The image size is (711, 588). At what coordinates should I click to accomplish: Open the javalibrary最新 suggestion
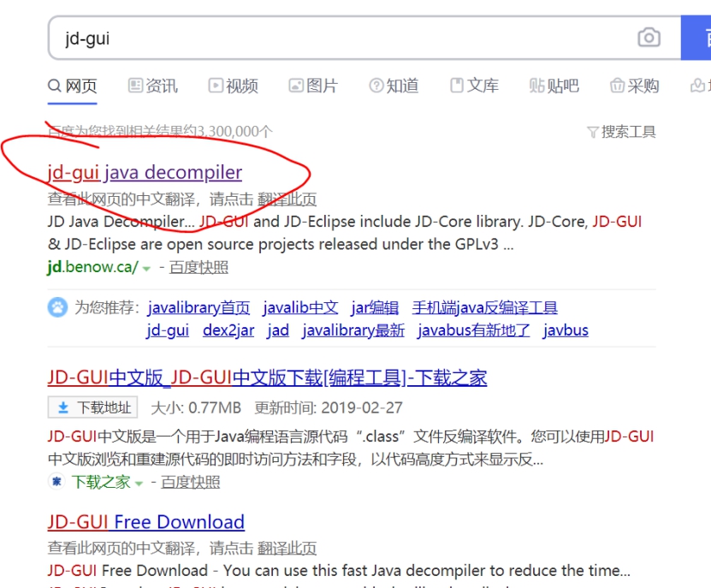(x=353, y=330)
